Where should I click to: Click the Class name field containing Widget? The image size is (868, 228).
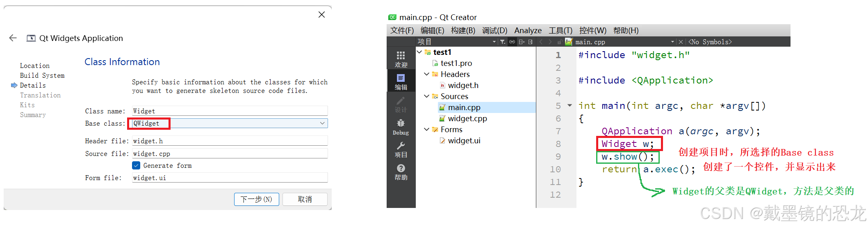coord(230,111)
